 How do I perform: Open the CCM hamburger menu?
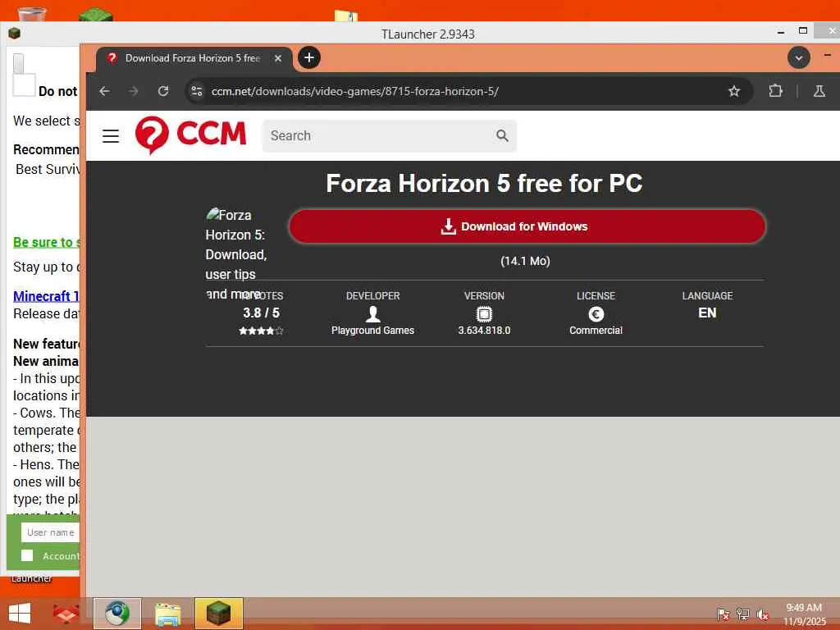coord(111,136)
